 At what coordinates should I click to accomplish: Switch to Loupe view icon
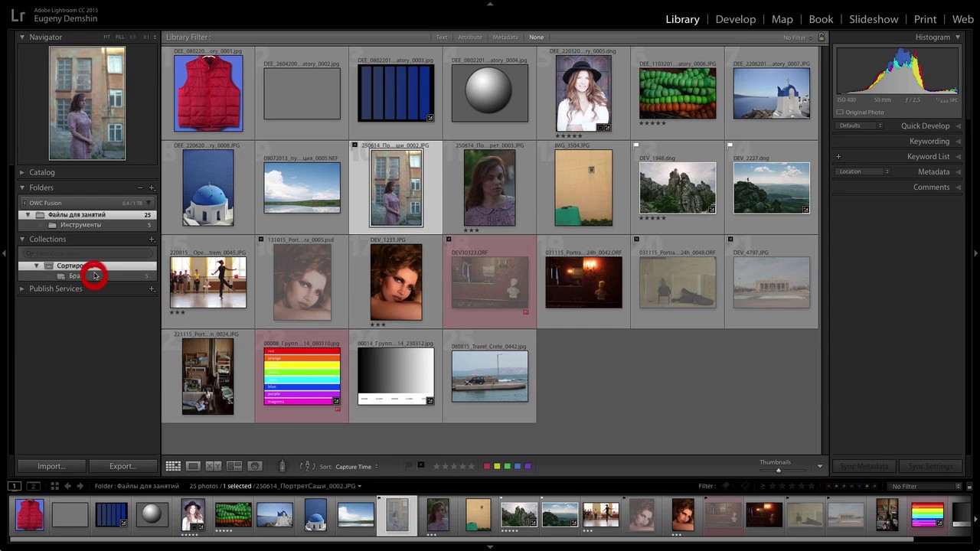coord(193,466)
